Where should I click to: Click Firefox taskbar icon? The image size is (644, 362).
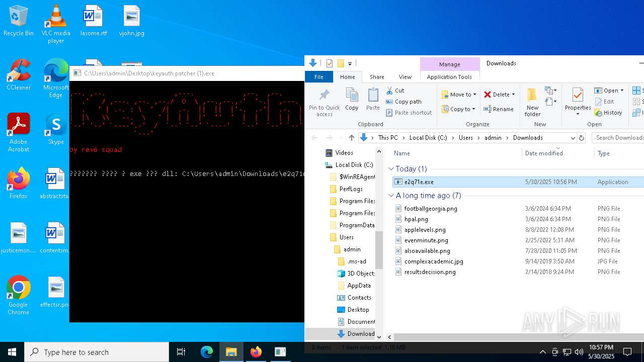tap(256, 352)
